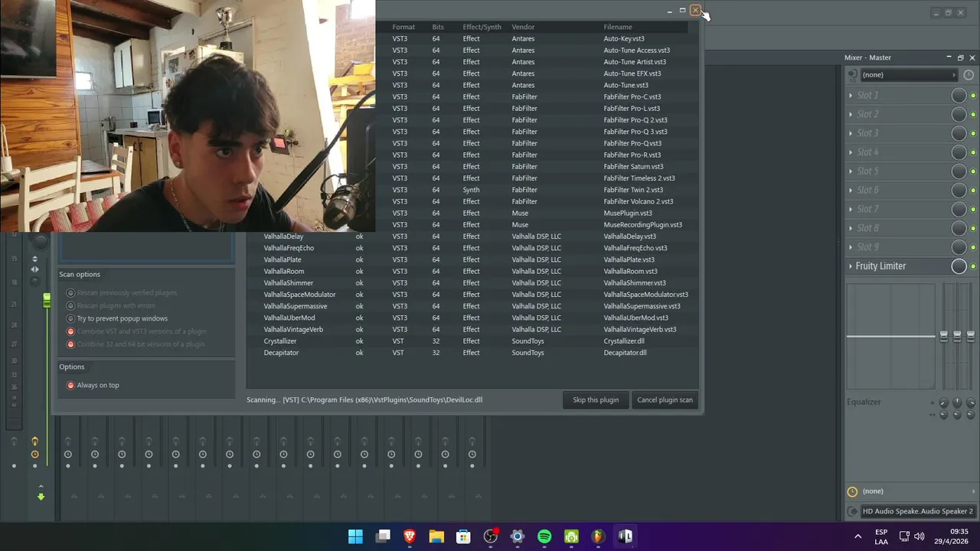Expand Slot 6 menu arrow in mixer

coord(851,190)
